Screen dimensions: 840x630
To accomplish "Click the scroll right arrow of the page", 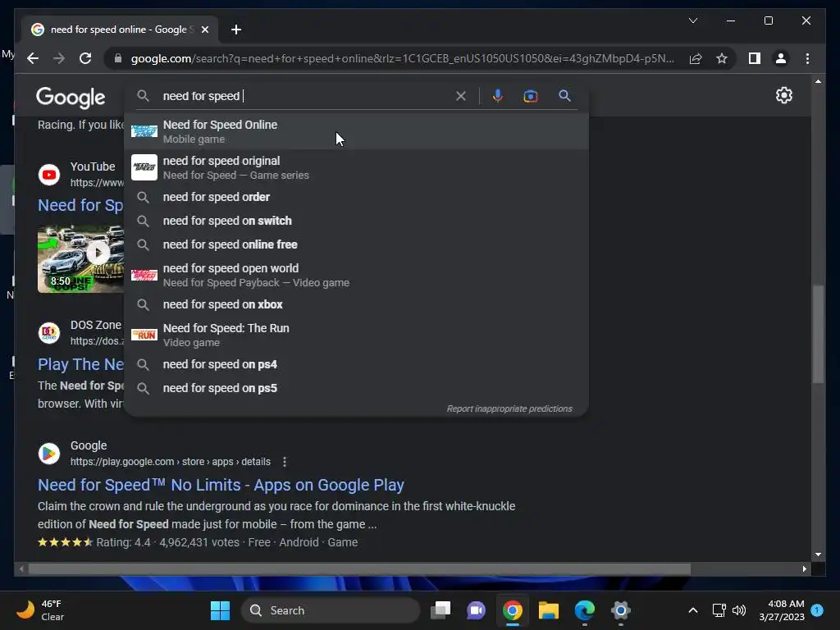I will pos(804,569).
